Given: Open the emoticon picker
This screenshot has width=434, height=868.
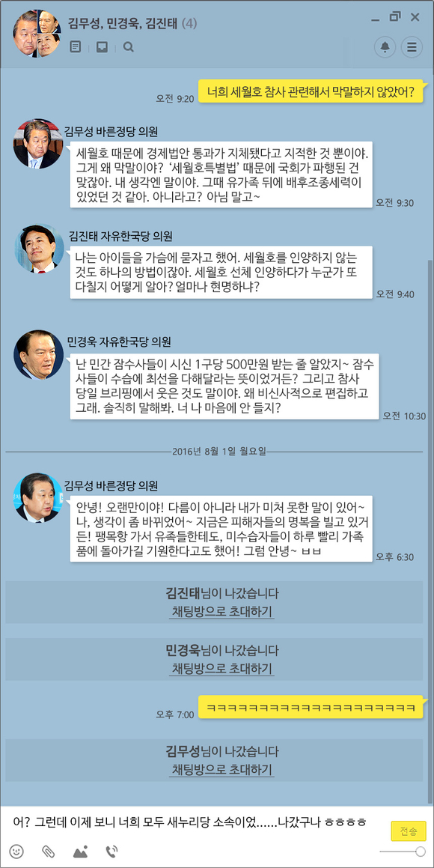Looking at the screenshot, I should pos(16,851).
